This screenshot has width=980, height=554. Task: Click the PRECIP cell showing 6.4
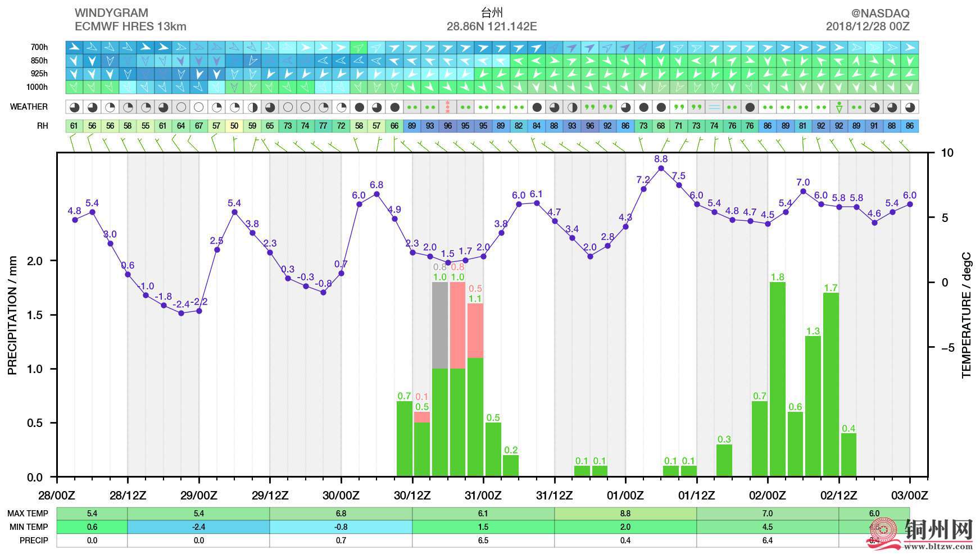tap(768, 541)
